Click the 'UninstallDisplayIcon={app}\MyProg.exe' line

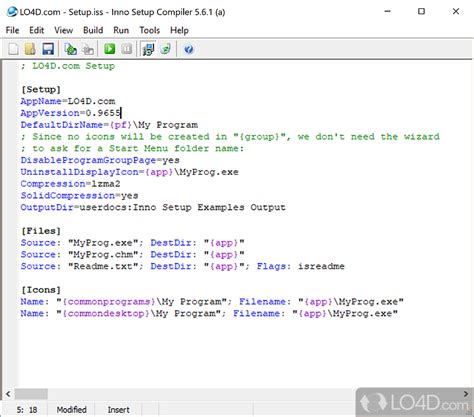[130, 172]
